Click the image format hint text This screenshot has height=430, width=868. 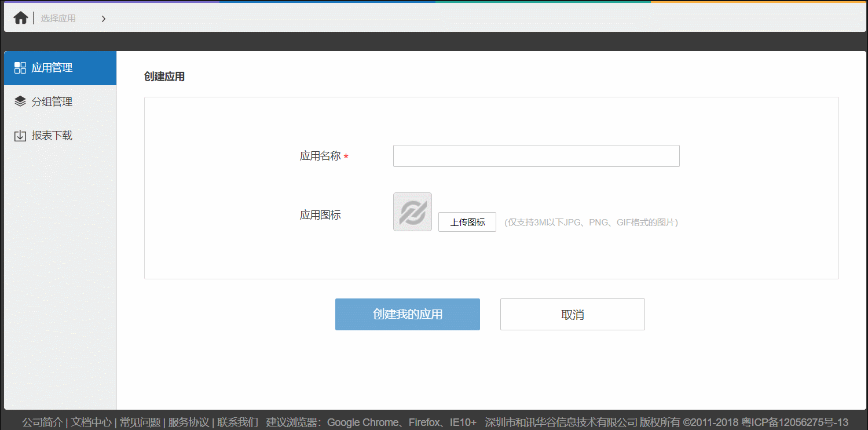(x=591, y=222)
